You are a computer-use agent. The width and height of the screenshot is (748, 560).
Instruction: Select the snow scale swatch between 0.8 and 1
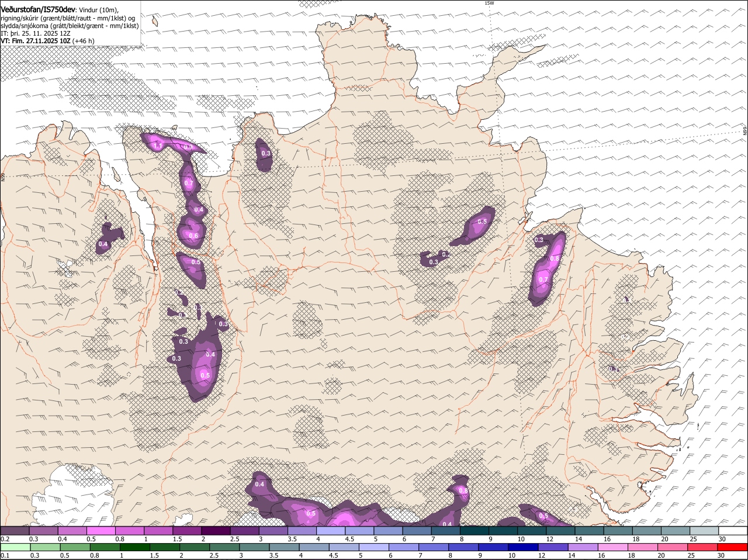coord(130,531)
